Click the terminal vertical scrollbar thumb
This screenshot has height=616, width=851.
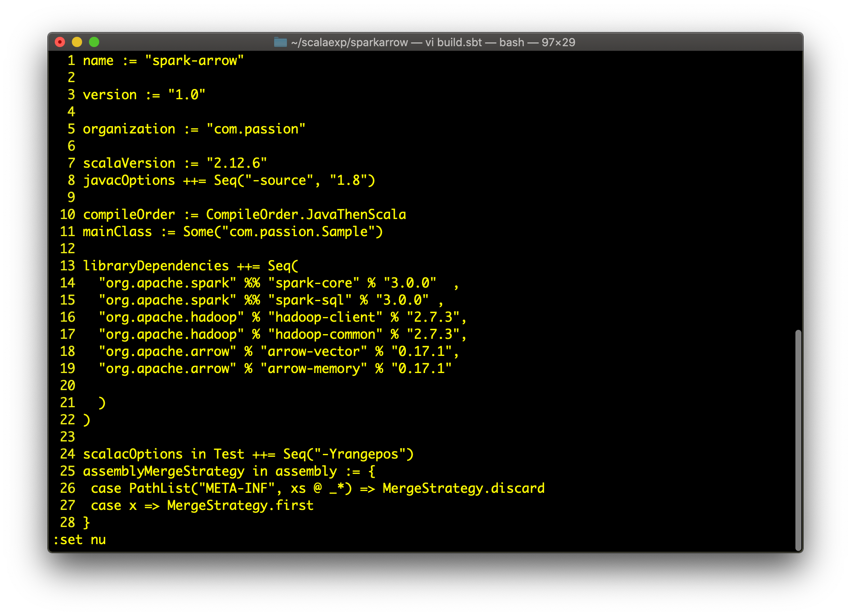(x=798, y=440)
